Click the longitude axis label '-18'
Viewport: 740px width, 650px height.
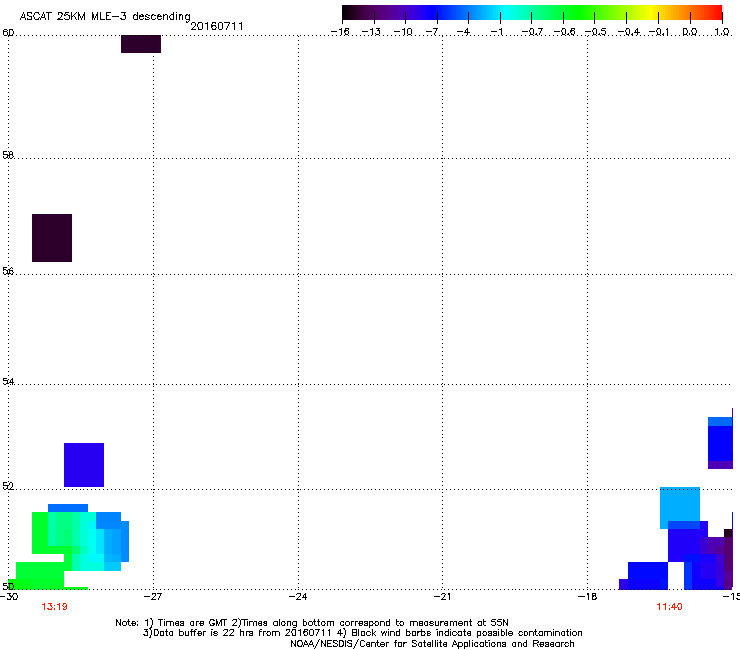pyautogui.click(x=588, y=597)
